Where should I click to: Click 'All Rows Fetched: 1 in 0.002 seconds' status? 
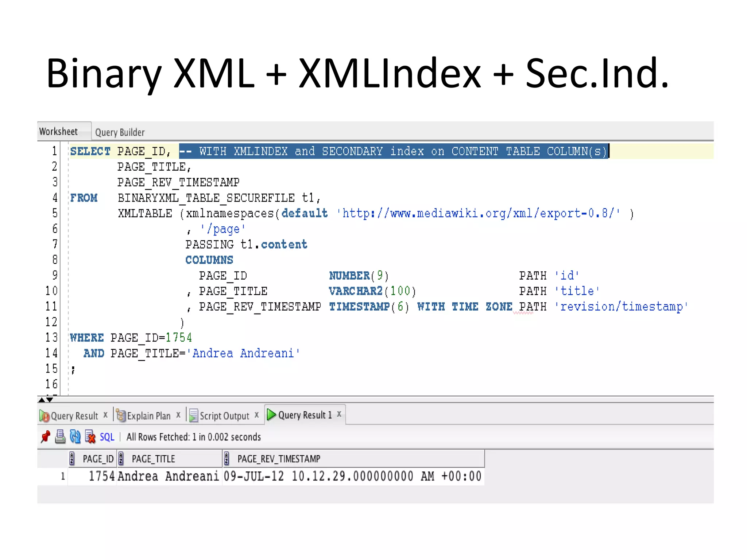click(194, 437)
